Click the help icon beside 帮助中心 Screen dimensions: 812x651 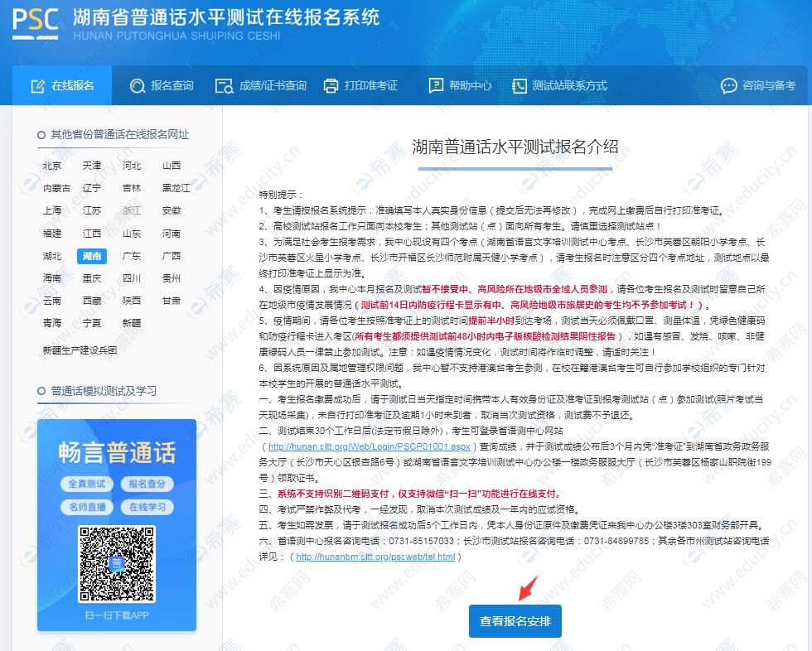click(x=435, y=84)
